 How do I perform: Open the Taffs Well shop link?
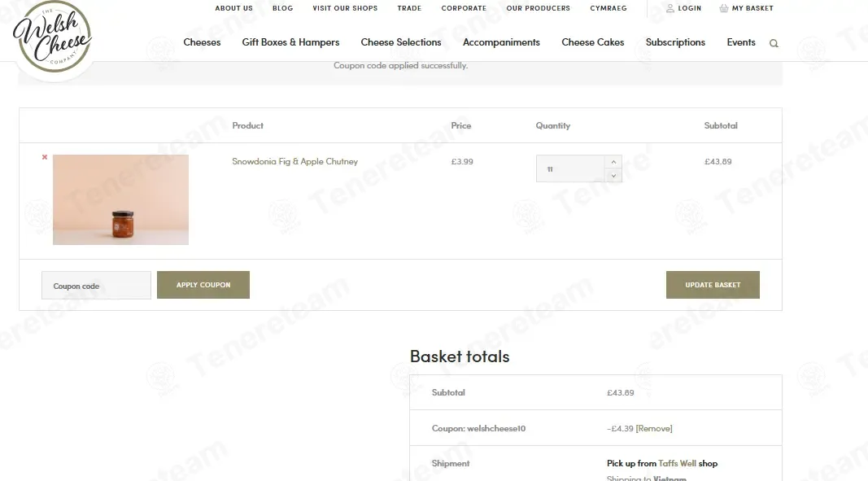[x=677, y=463]
